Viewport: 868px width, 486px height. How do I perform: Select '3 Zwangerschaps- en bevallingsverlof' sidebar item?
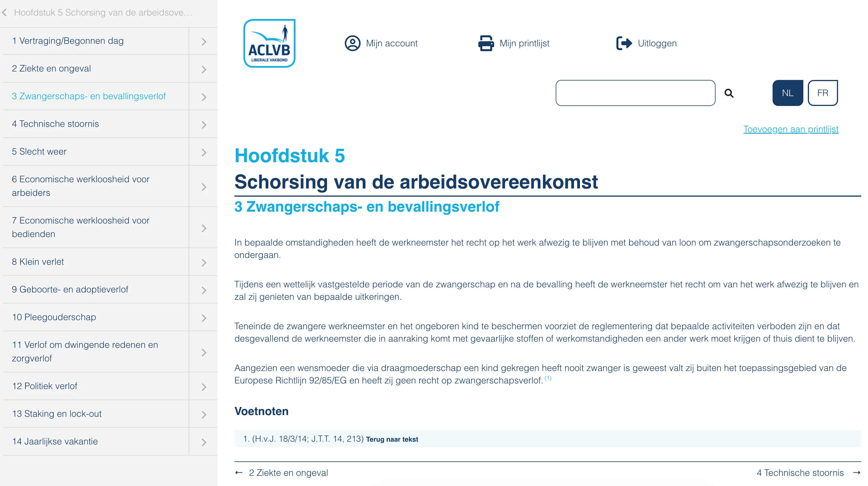[x=96, y=96]
